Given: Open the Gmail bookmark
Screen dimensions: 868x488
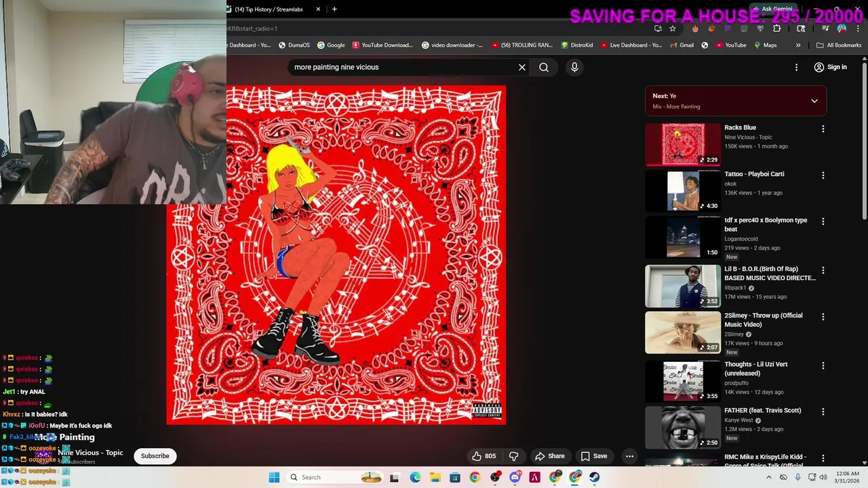Looking at the screenshot, I should (x=681, y=45).
